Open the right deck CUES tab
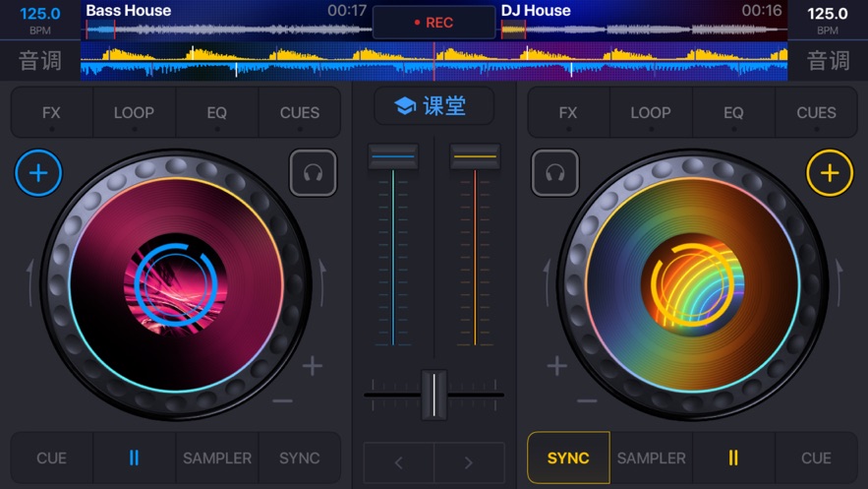The width and height of the screenshot is (868, 489). (x=816, y=112)
